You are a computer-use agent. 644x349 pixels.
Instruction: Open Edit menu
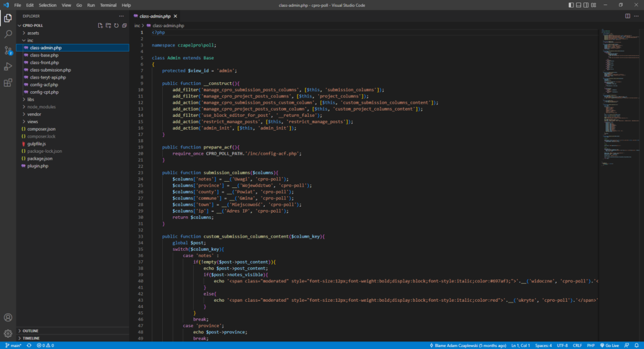pos(30,5)
